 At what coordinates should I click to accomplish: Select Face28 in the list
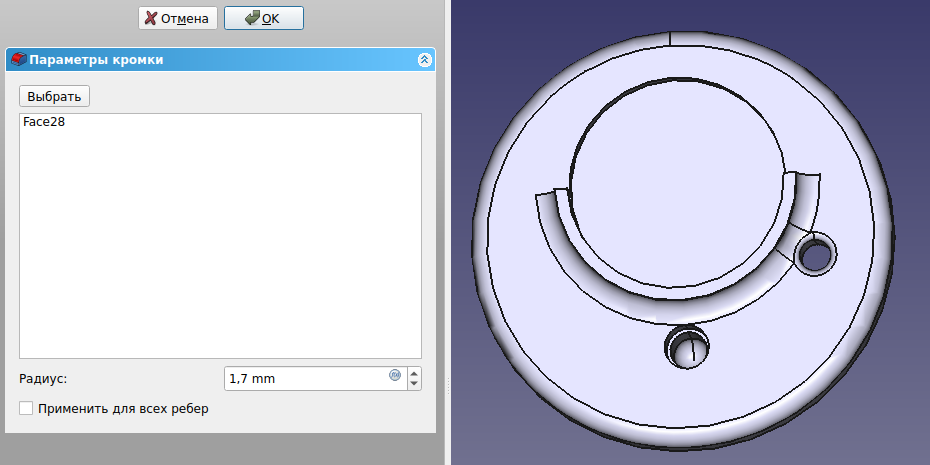click(x=44, y=122)
